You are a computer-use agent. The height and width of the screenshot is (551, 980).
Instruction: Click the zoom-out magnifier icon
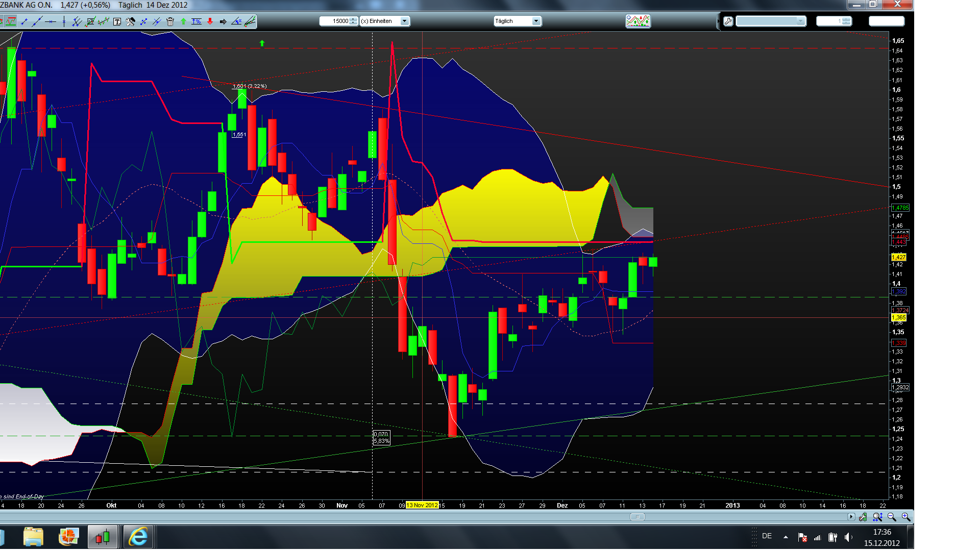coord(892,517)
